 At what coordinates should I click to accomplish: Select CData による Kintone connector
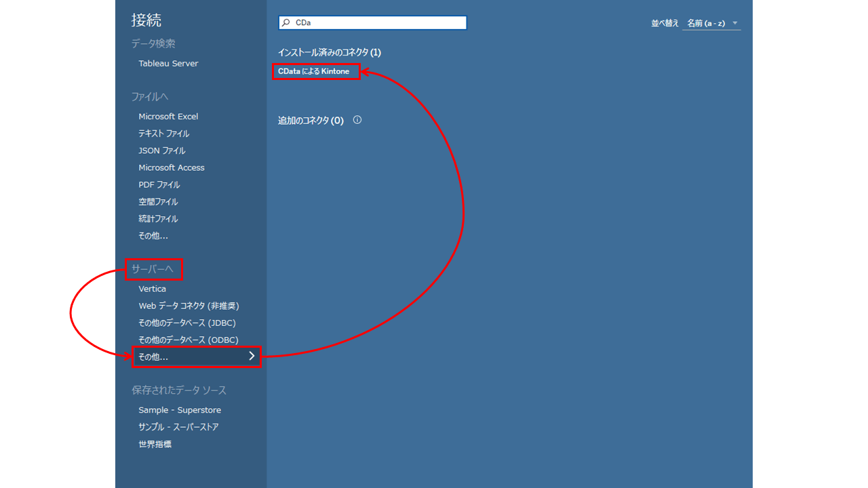pyautogui.click(x=313, y=71)
